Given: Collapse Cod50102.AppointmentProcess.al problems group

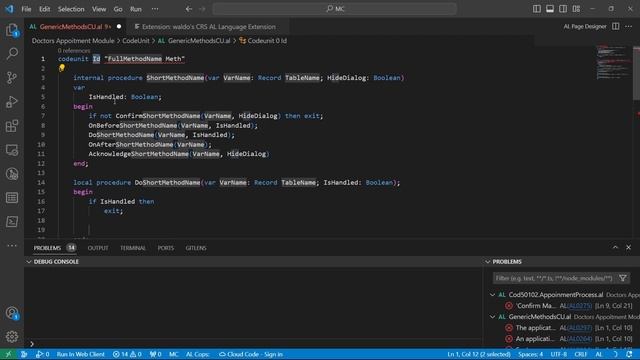Looking at the screenshot, I should point(493,295).
